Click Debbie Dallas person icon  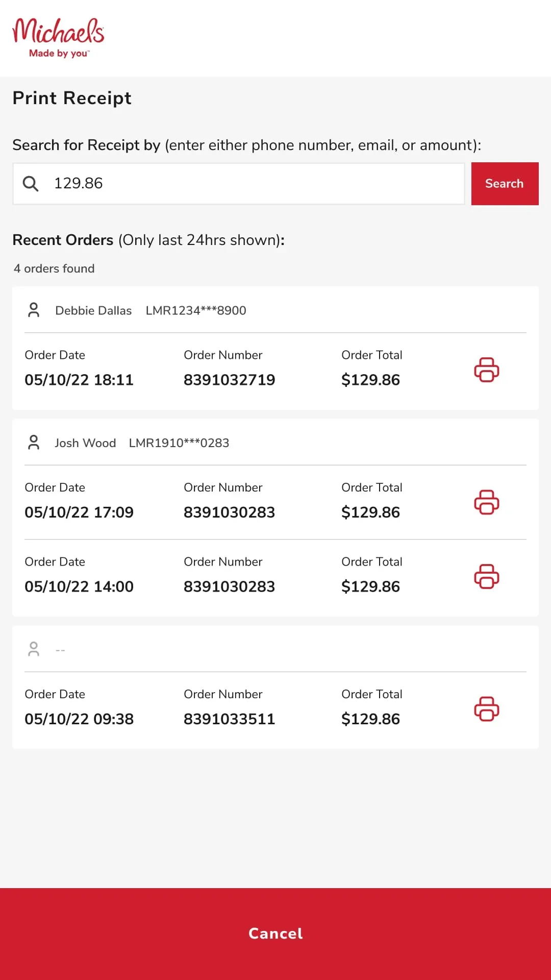[x=34, y=310]
